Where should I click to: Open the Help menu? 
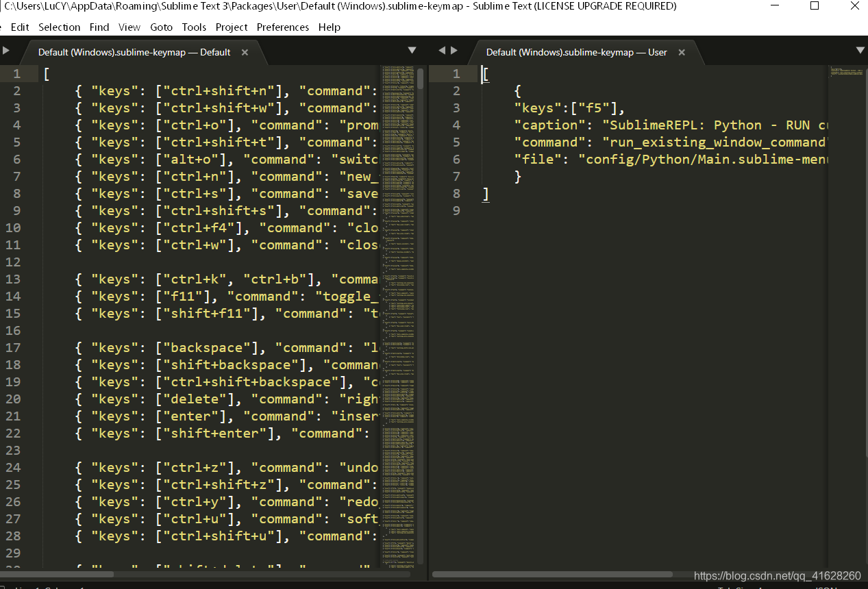pyautogui.click(x=330, y=27)
